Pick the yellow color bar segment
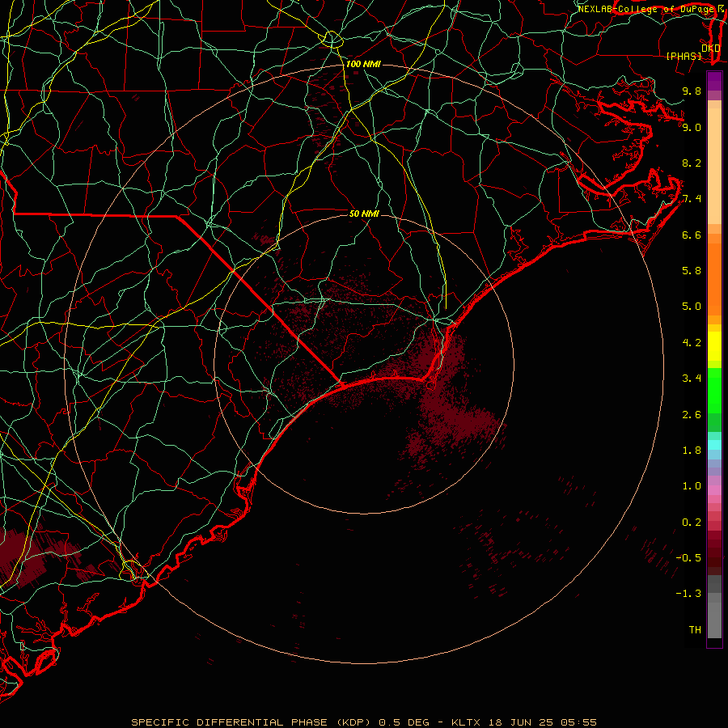 (714, 346)
